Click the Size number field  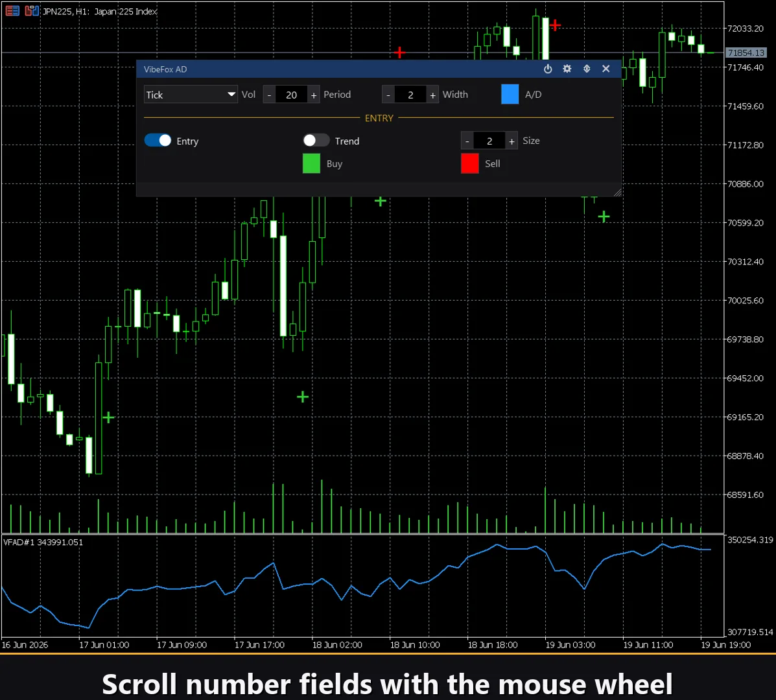pos(489,141)
